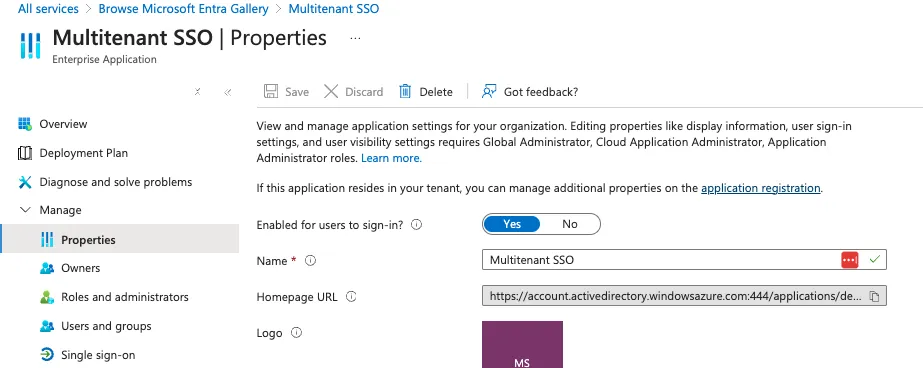Click the Discard X icon

click(331, 91)
